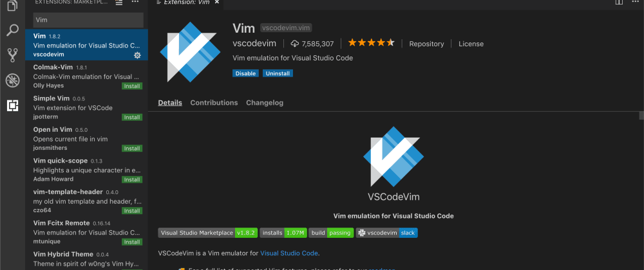Install the Vim quick-scope extension
This screenshot has height=270, width=644.
pyautogui.click(x=132, y=179)
